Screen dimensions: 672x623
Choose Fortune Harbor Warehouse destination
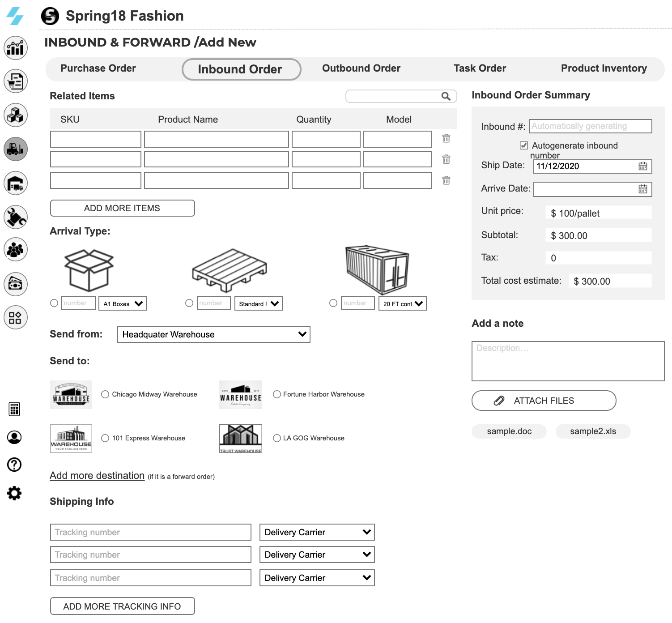[x=277, y=394]
